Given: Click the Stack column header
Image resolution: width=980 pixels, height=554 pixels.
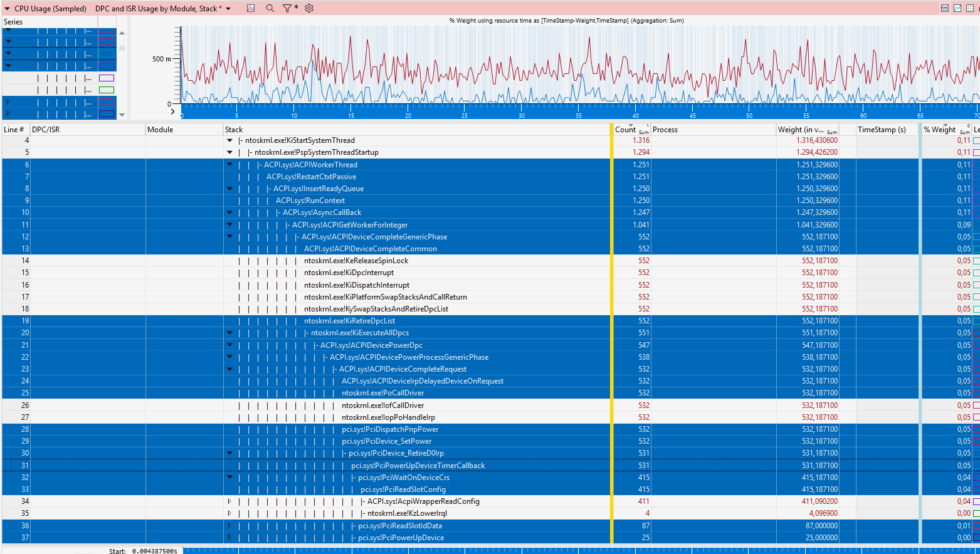Looking at the screenshot, I should coord(416,130).
